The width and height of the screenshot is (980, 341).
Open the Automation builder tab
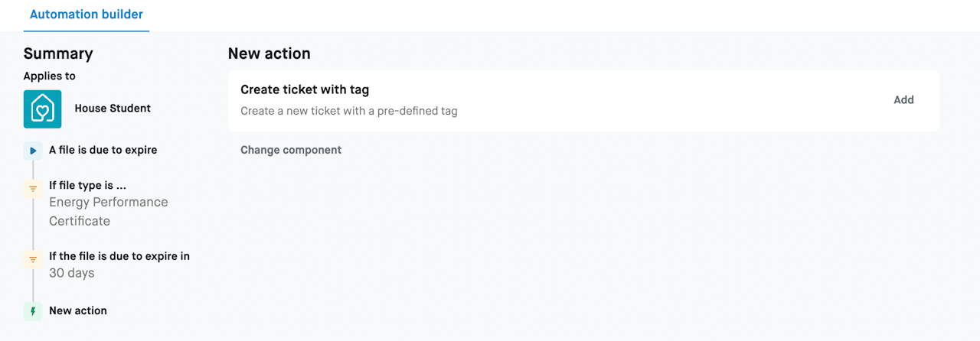tap(86, 15)
